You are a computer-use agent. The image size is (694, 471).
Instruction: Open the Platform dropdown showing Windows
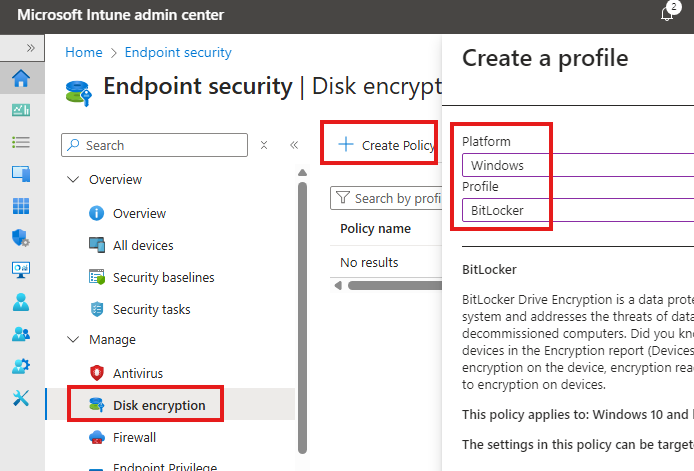pos(578,165)
